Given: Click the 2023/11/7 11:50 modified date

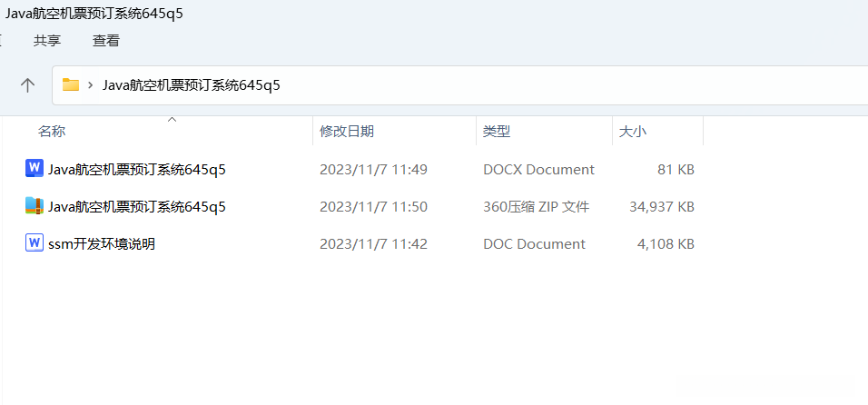Looking at the screenshot, I should [x=373, y=207].
